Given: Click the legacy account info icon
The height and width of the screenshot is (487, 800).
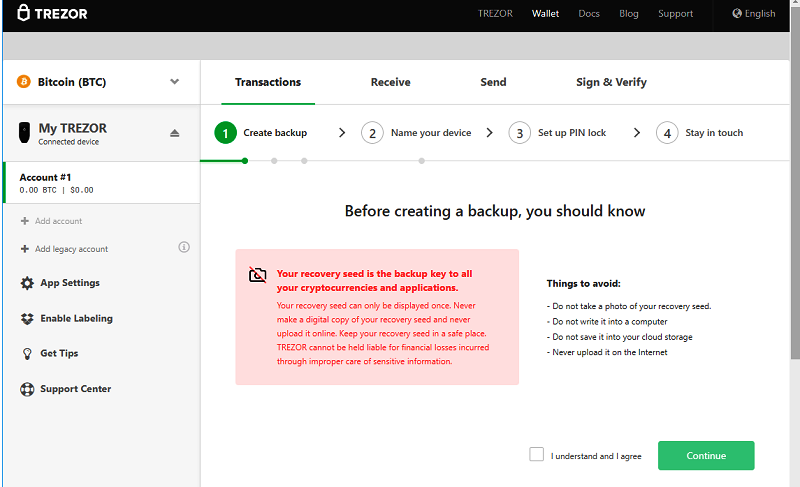Looking at the screenshot, I should [184, 247].
